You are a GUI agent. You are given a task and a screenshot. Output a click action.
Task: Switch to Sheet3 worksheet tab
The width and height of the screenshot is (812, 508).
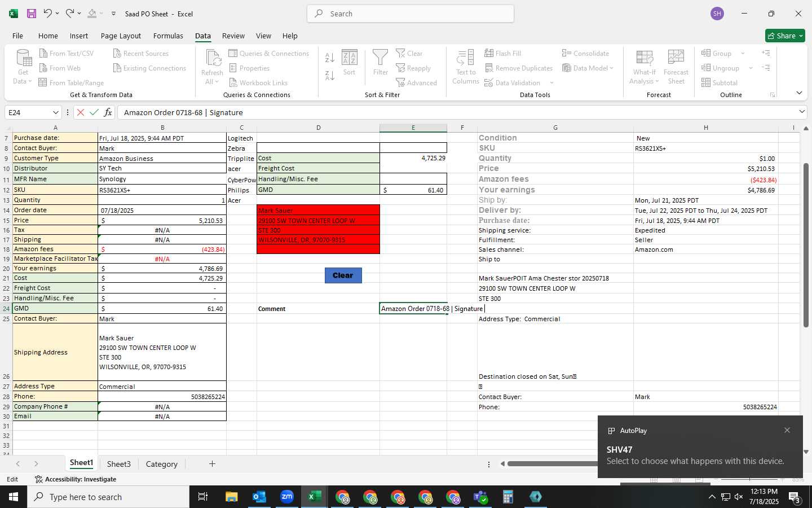(118, 464)
